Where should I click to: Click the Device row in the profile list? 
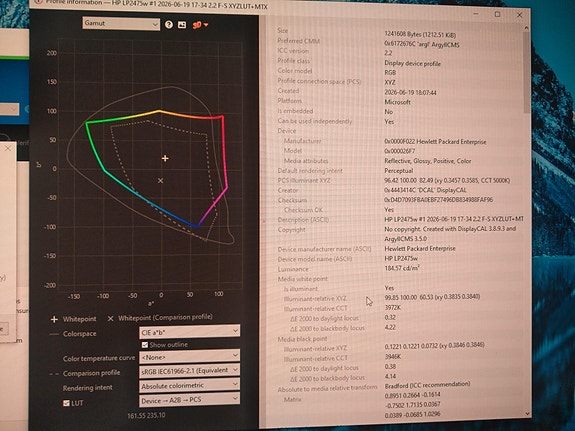pos(400,131)
